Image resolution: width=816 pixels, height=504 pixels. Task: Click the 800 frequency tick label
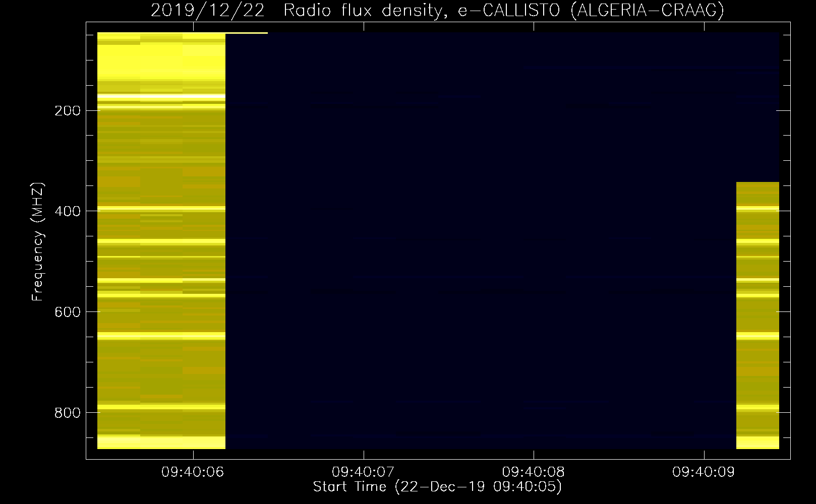(68, 413)
